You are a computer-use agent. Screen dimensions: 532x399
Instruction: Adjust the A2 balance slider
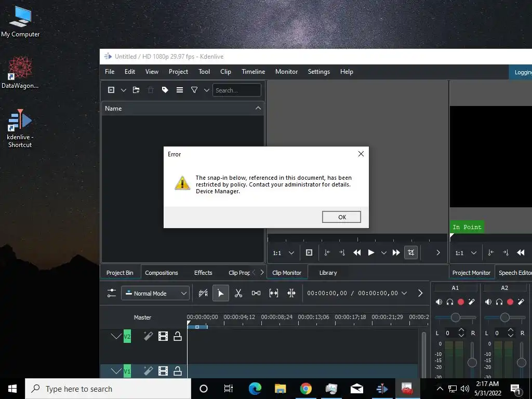[x=505, y=317]
